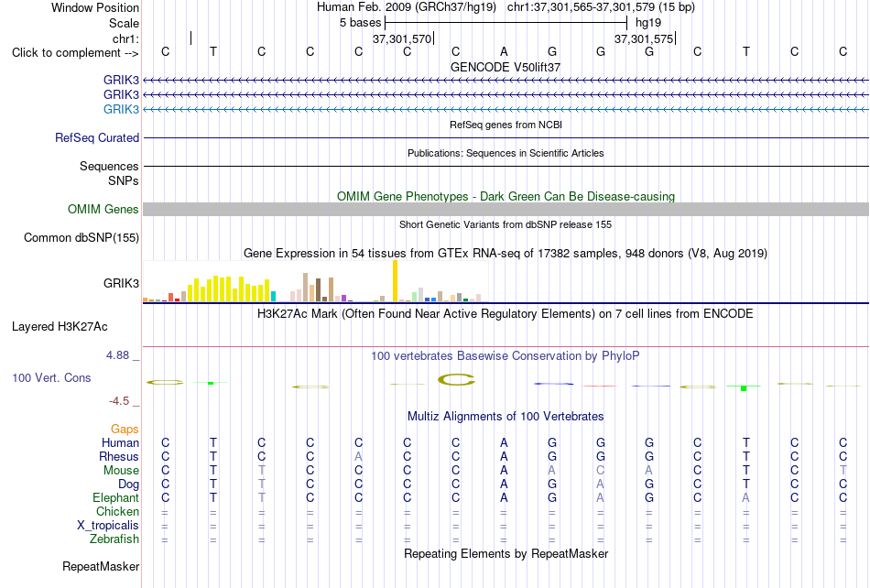Open 'Repeating Elements by RepeatMasker' title
The width and height of the screenshot is (870, 588).
point(506,553)
